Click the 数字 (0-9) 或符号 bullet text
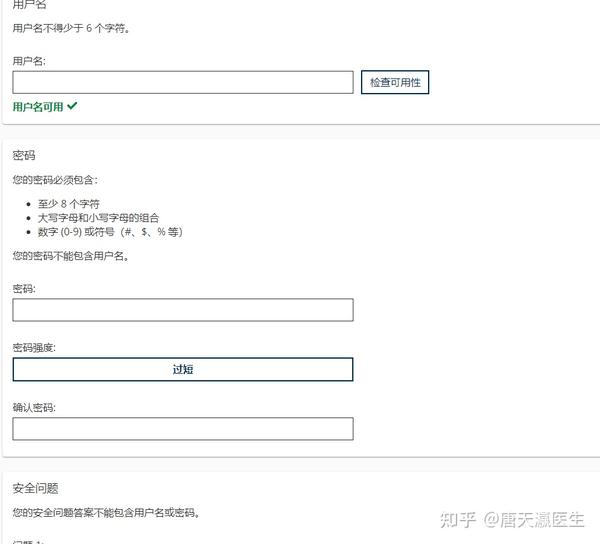 click(110, 232)
